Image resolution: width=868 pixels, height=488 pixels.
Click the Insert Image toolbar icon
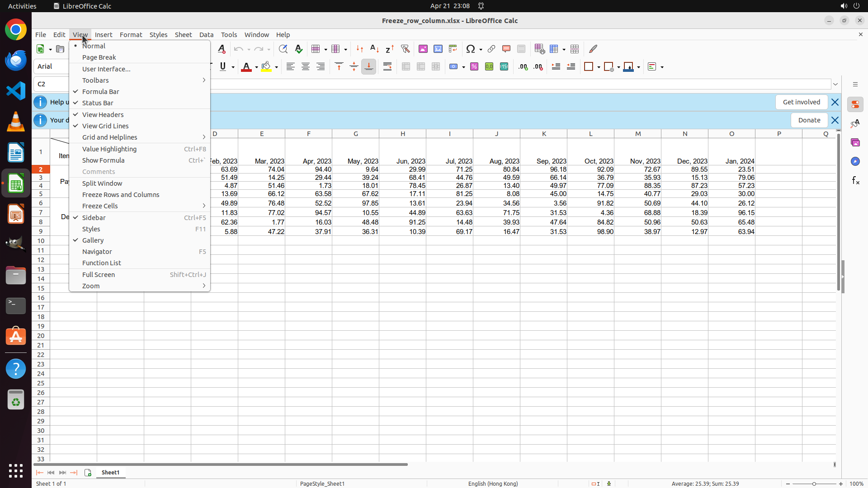(423, 49)
